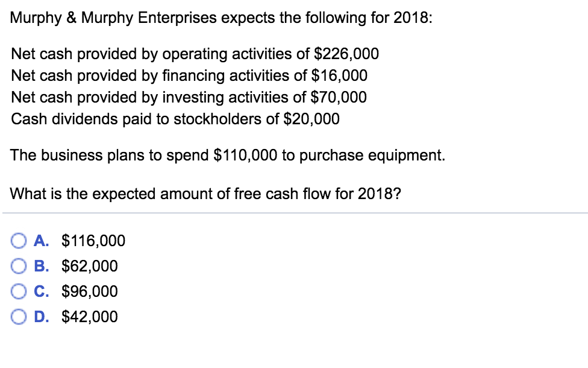The image size is (588, 368).
Task: Choose answer $42,000
Action: [88, 317]
